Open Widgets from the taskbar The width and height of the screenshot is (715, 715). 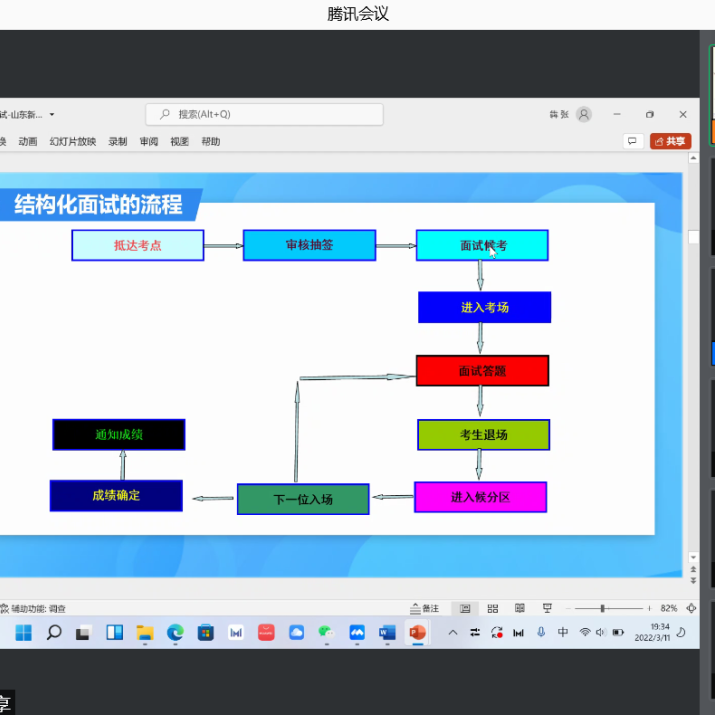point(114,632)
